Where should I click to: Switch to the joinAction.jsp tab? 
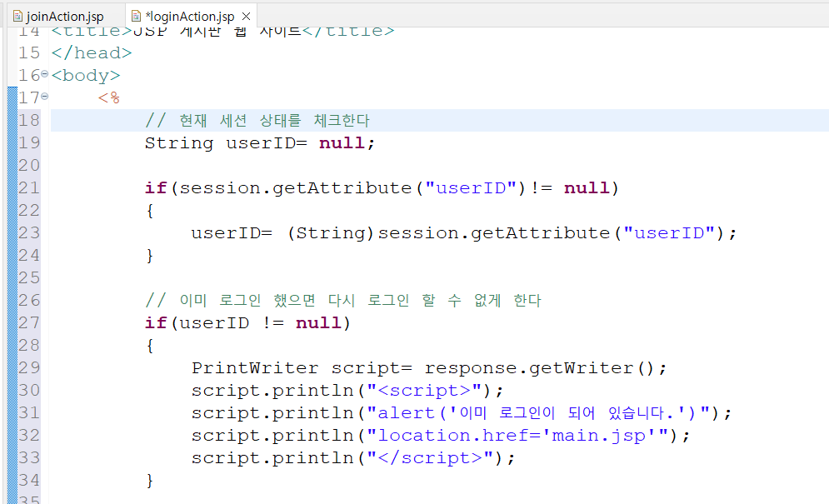tap(65, 17)
